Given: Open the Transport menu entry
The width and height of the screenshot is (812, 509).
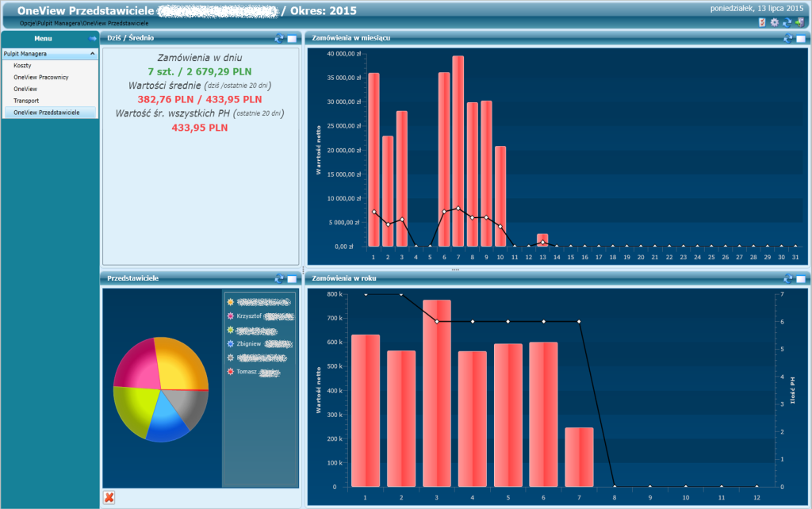Looking at the screenshot, I should coord(26,101).
